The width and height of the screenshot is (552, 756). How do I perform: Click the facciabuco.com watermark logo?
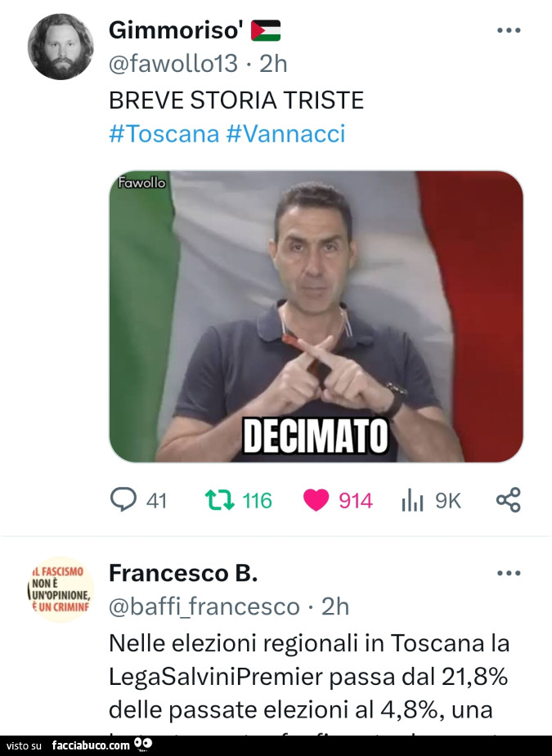point(101,745)
